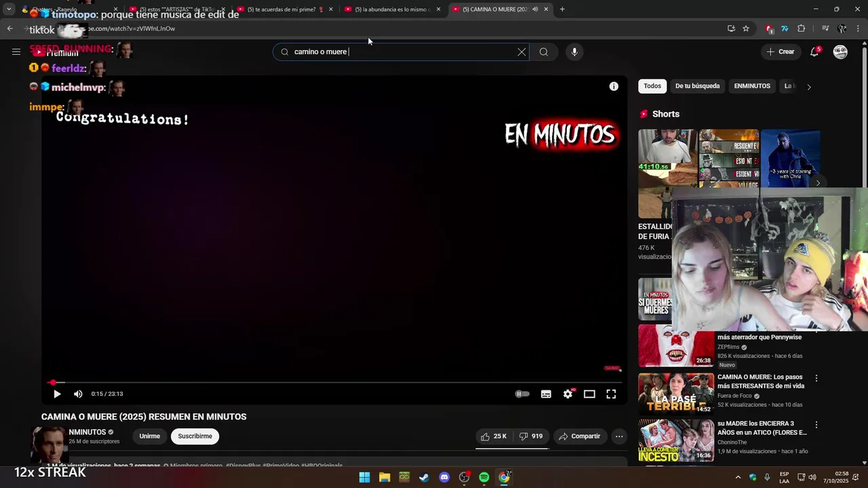The height and width of the screenshot is (488, 868).
Task: Run search with magnifier button
Action: (x=544, y=52)
